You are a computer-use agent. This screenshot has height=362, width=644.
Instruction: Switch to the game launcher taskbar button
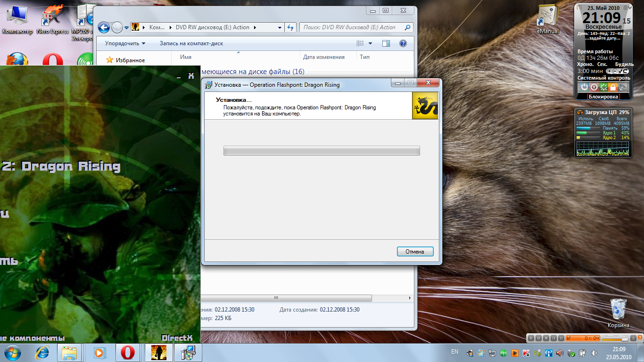(x=158, y=353)
